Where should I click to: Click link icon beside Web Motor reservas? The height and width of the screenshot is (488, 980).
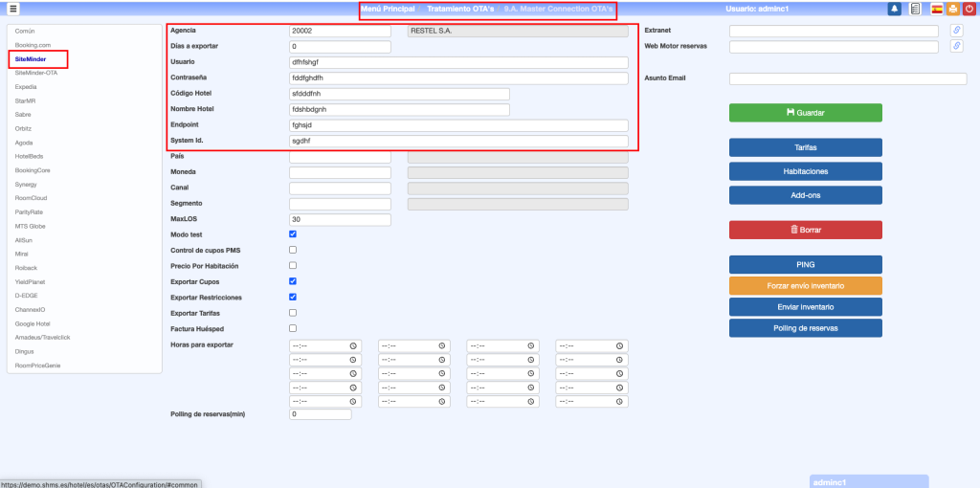tap(956, 46)
